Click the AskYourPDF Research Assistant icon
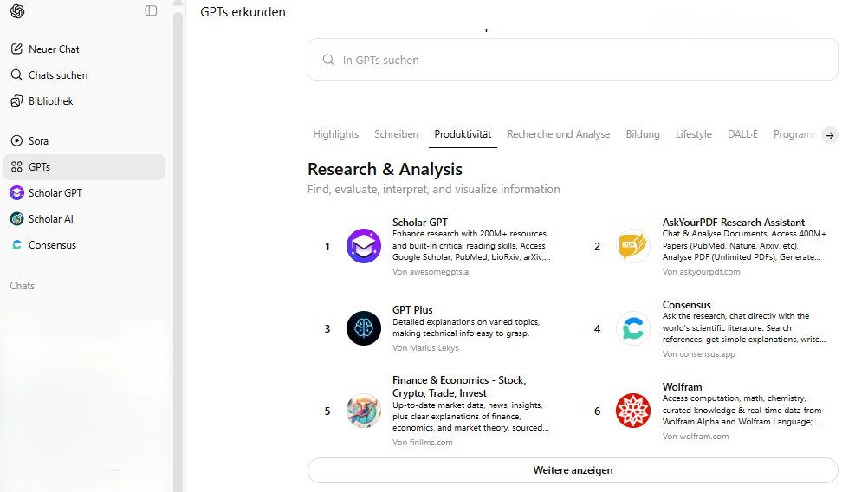This screenshot has width=868, height=492. pos(633,246)
